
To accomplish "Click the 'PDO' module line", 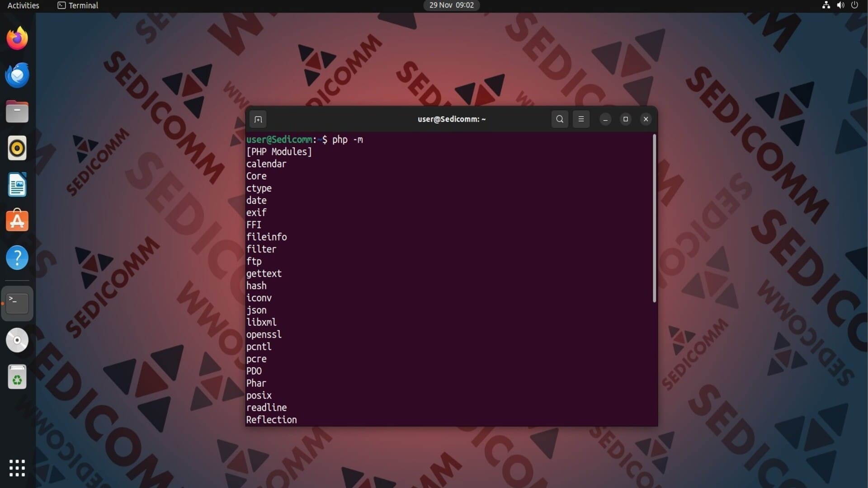I will pyautogui.click(x=254, y=371).
